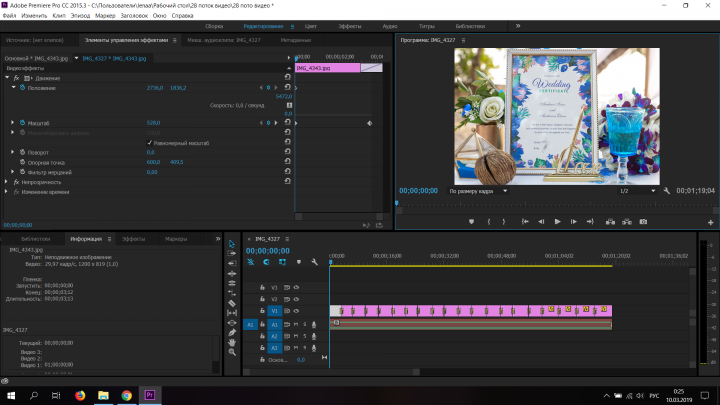Hide track V1 with the eye icon
720x405 pixels.
(296, 311)
